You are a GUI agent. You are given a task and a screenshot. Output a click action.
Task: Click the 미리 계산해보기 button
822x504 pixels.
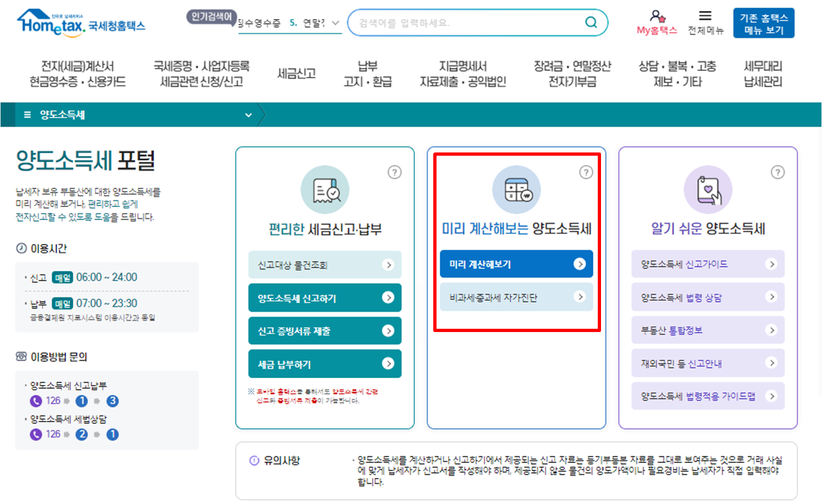point(516,264)
